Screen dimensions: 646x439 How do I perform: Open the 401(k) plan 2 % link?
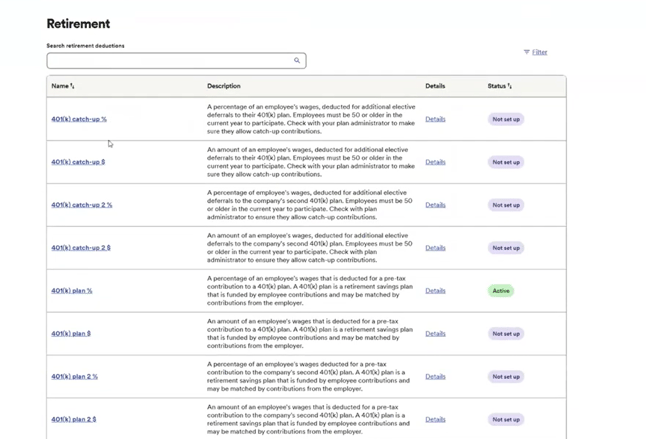(75, 377)
